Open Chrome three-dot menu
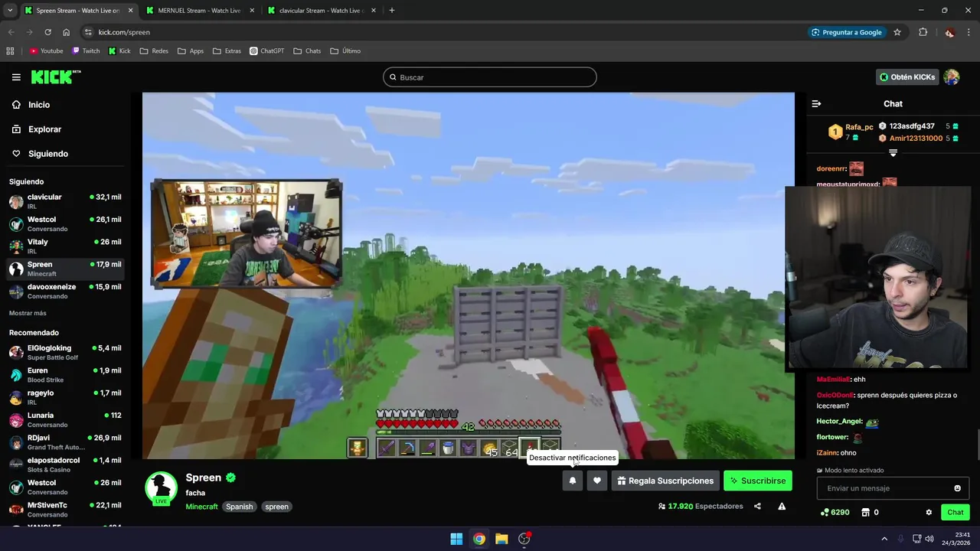980x551 pixels. [969, 32]
